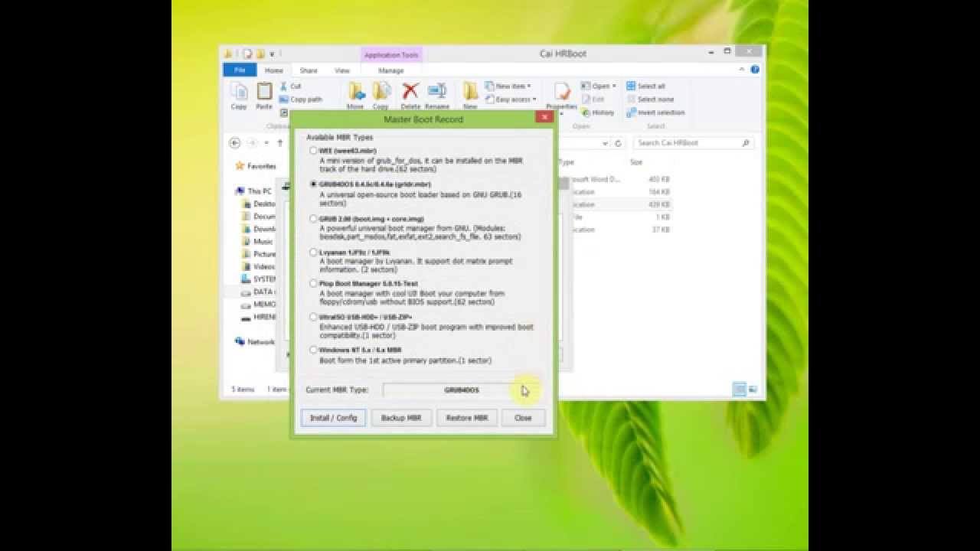Click the Explorer Forward arrow

tap(252, 143)
